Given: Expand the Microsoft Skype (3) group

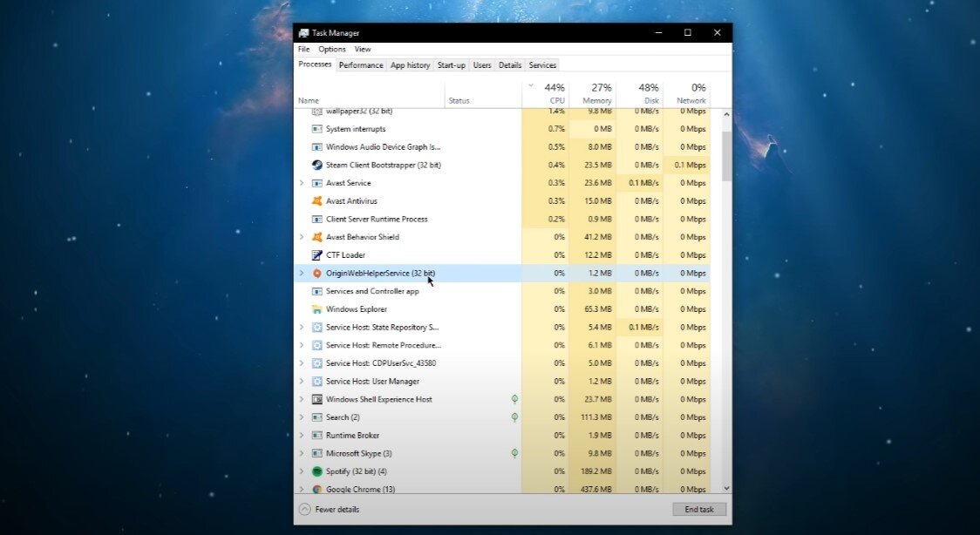Looking at the screenshot, I should click(302, 453).
